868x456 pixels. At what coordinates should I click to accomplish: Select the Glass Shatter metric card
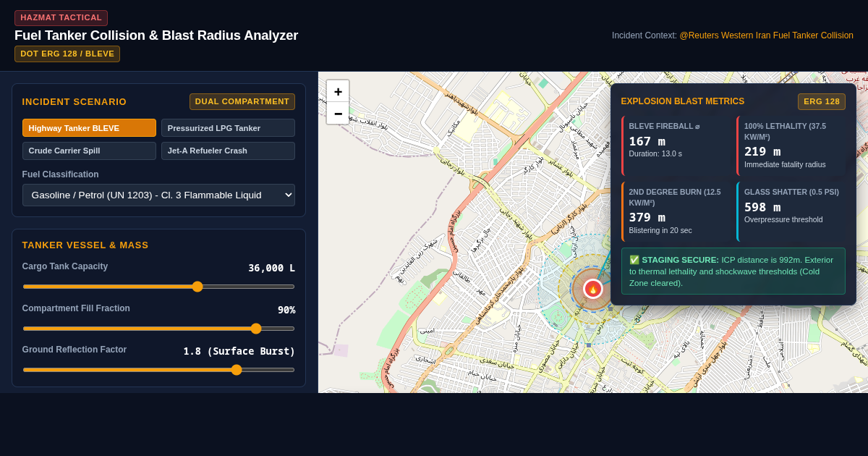click(791, 211)
